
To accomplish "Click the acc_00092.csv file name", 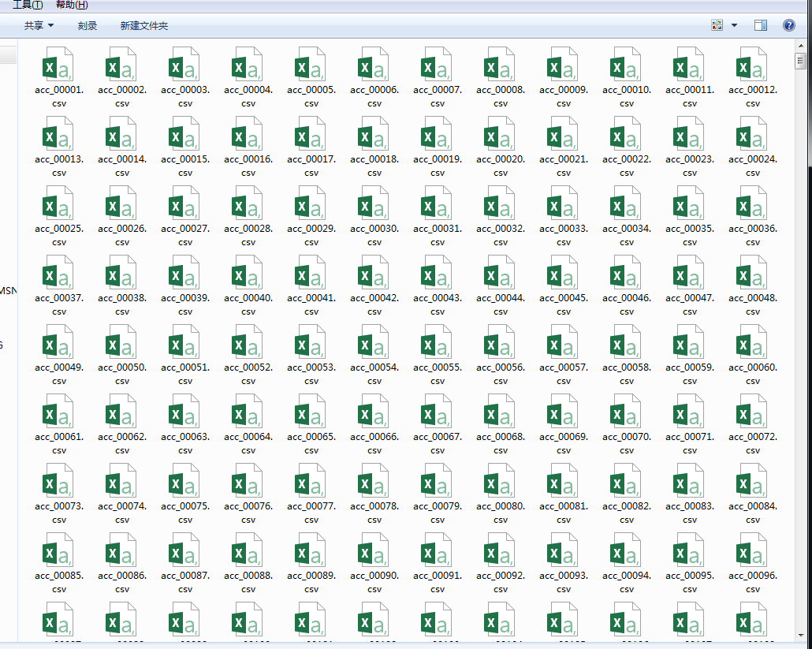I will [501, 582].
